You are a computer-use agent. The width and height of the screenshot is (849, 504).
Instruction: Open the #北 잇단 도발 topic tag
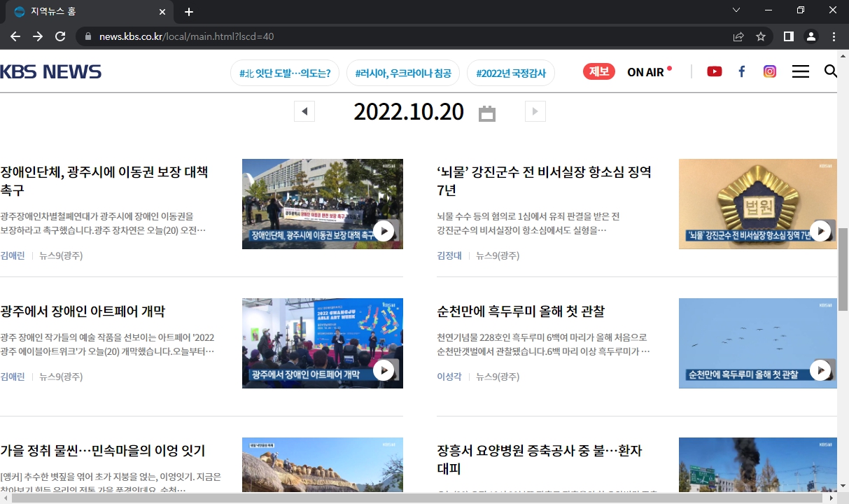(x=285, y=73)
